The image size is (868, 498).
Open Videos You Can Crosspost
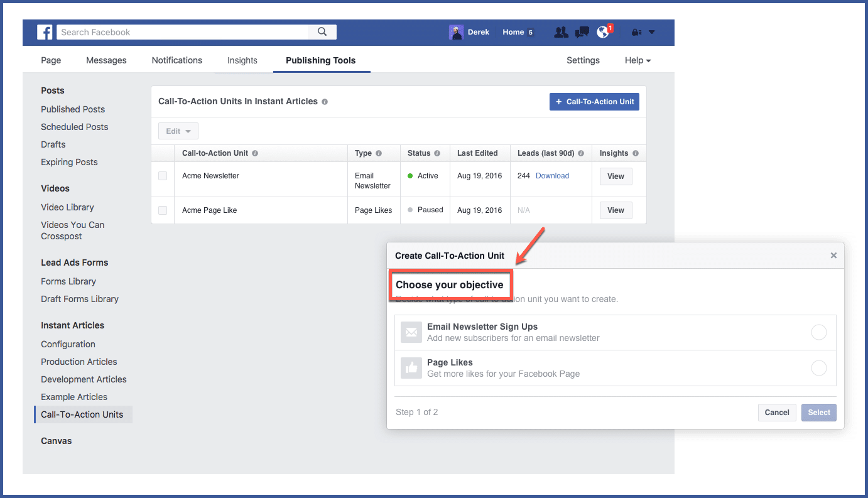tap(73, 230)
